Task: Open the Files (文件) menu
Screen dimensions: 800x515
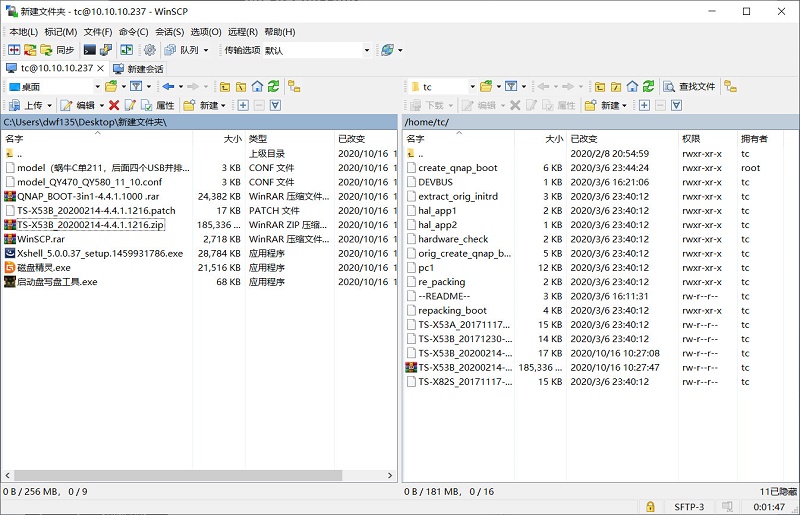Action: 98,32
